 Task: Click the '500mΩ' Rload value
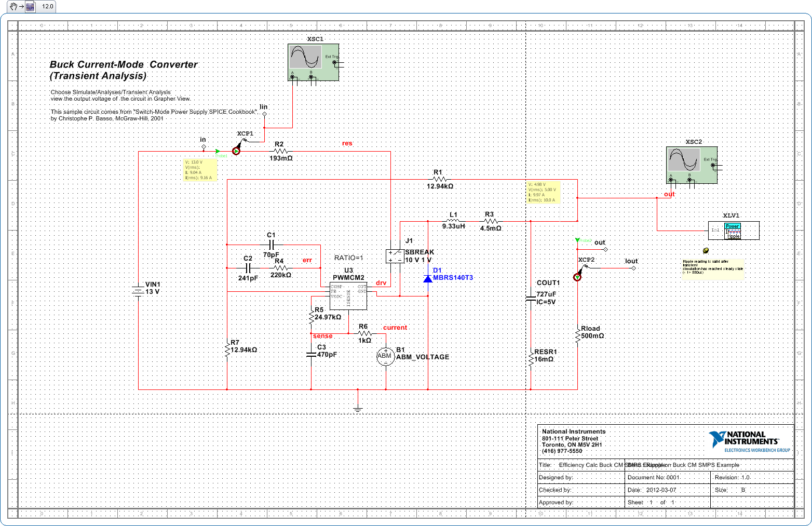pyautogui.click(x=592, y=336)
